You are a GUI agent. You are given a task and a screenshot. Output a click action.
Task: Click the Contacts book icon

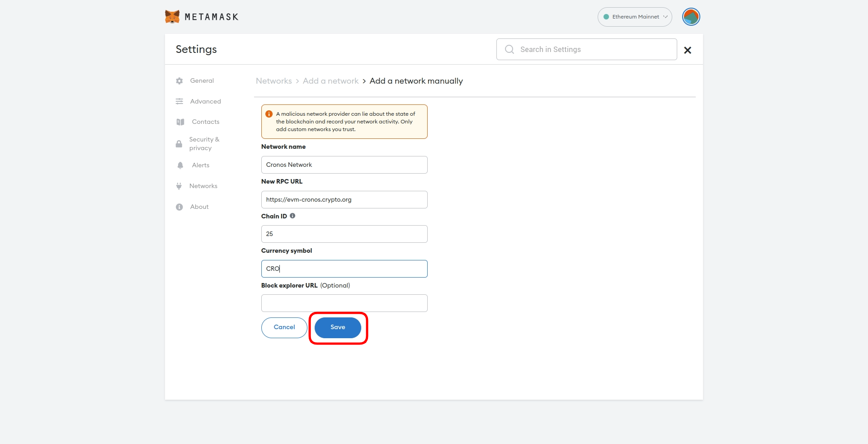click(180, 122)
